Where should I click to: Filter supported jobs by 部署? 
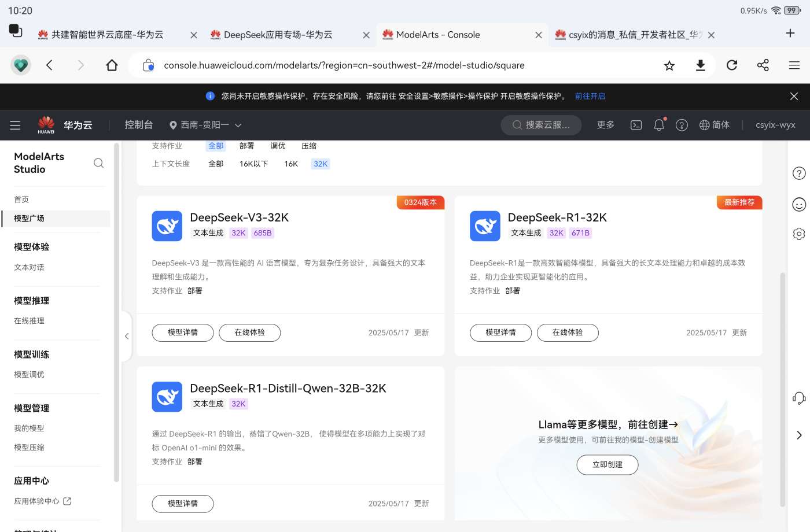pos(247,146)
